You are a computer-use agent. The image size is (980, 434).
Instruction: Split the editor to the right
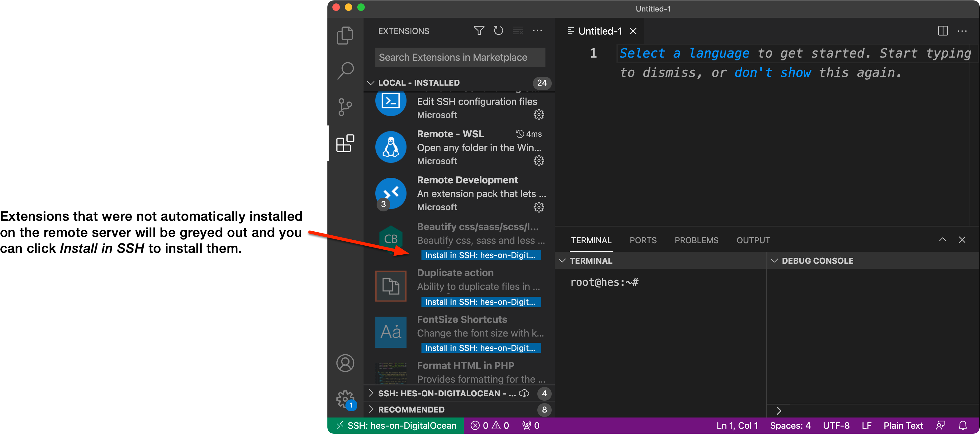(943, 31)
